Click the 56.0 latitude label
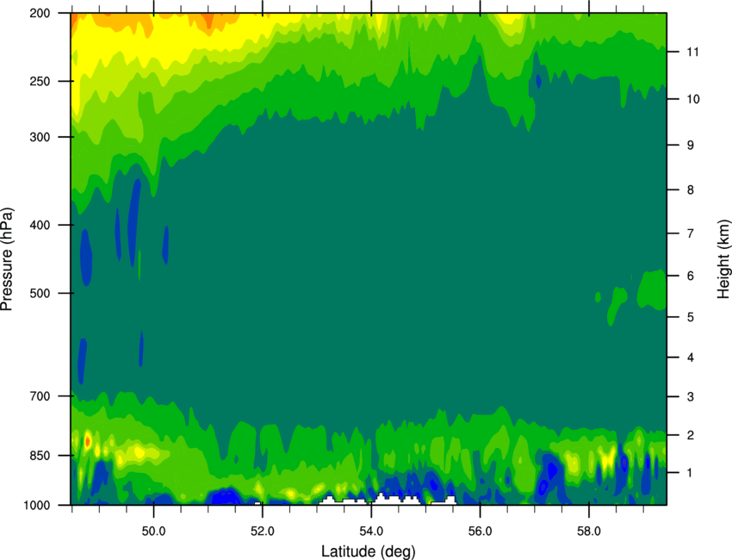732x560 pixels. click(x=480, y=532)
